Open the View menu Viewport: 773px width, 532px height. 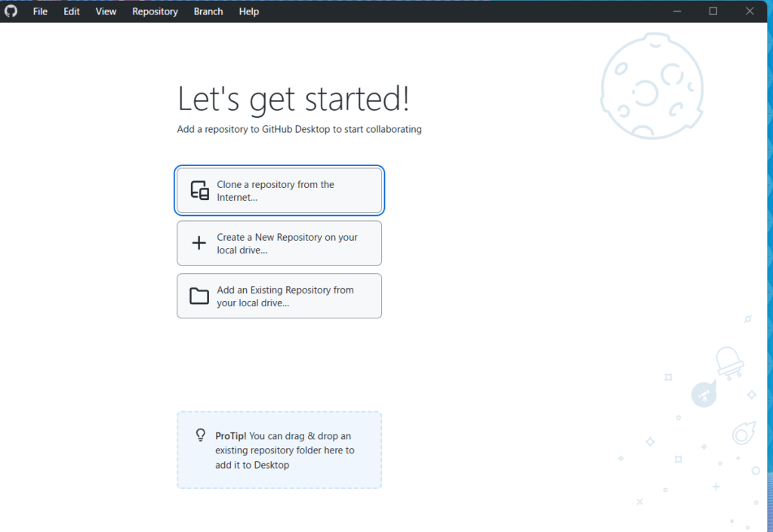[106, 11]
